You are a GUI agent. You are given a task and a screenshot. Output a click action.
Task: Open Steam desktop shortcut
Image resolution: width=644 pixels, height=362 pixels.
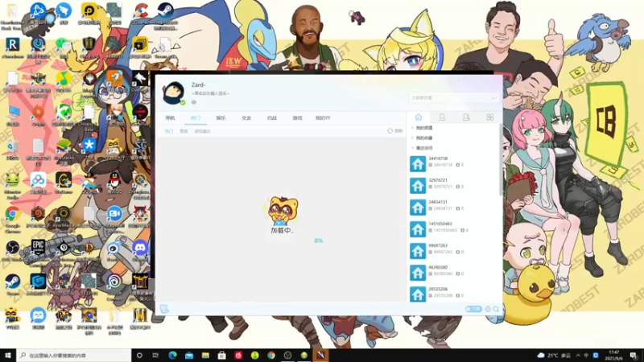click(12, 285)
